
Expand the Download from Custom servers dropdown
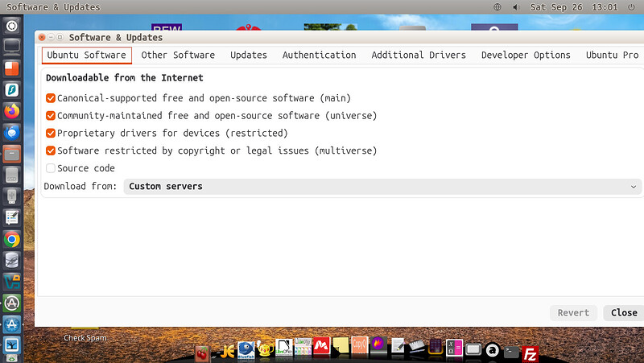[x=382, y=187]
